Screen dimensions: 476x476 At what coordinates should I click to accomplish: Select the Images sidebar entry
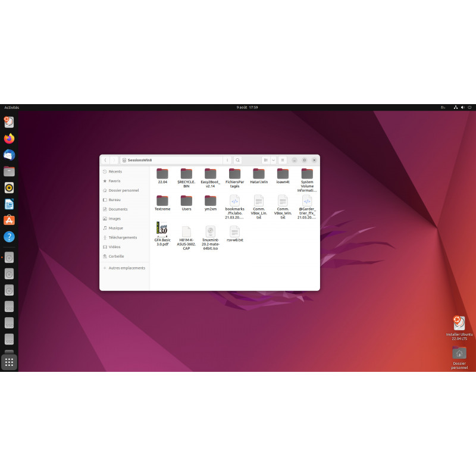[x=116, y=218]
